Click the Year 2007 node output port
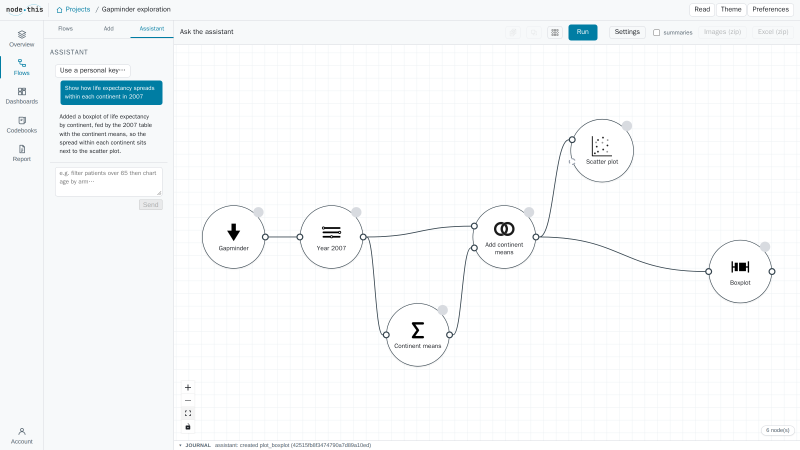The height and width of the screenshot is (450, 800). click(x=363, y=237)
